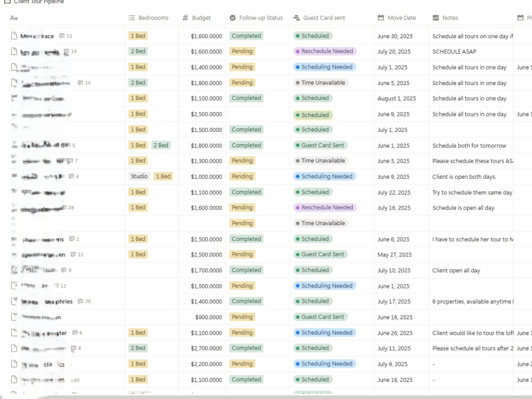Open the comment icon showing 7 comments
The height and width of the screenshot is (399, 532).
click(x=70, y=161)
